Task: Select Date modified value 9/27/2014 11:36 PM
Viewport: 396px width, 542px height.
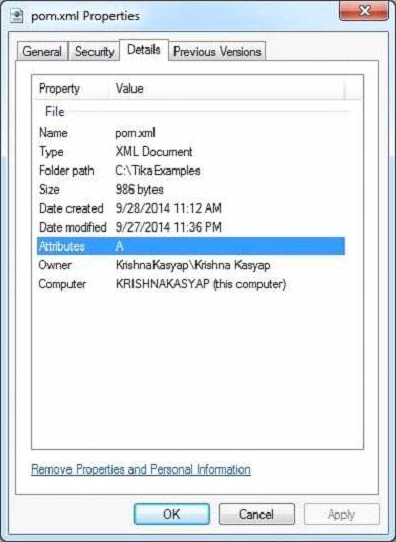Action: 169,227
